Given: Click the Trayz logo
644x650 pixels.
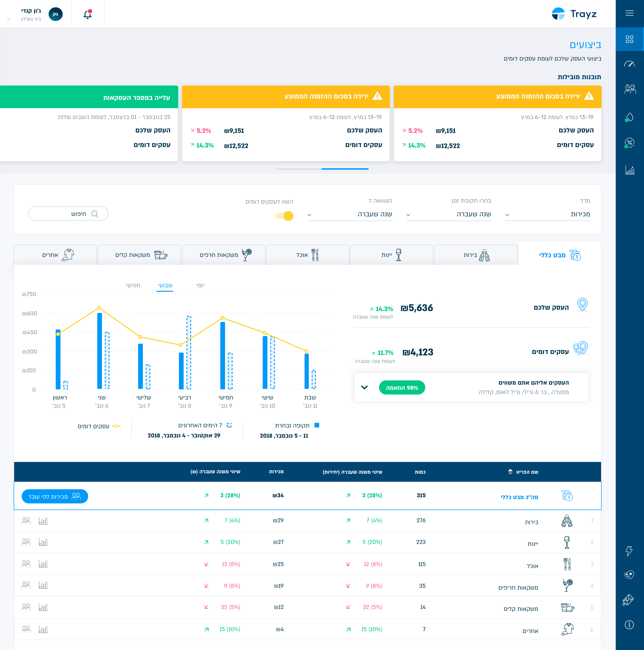Looking at the screenshot, I should 574,14.
